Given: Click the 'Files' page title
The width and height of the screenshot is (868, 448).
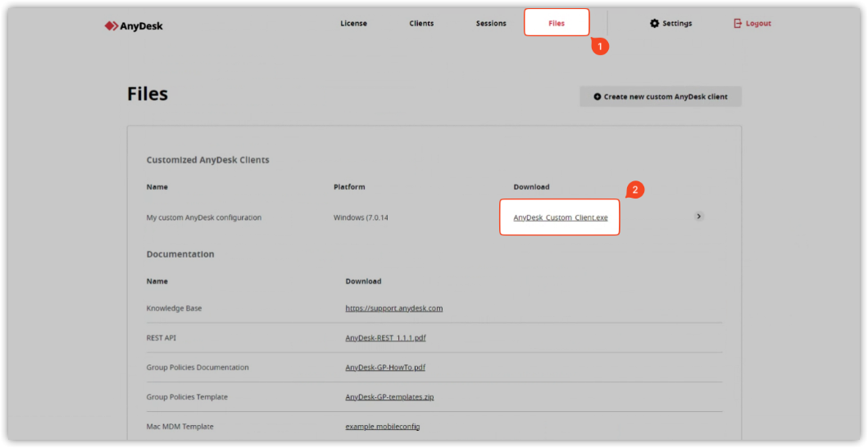Looking at the screenshot, I should (x=148, y=94).
